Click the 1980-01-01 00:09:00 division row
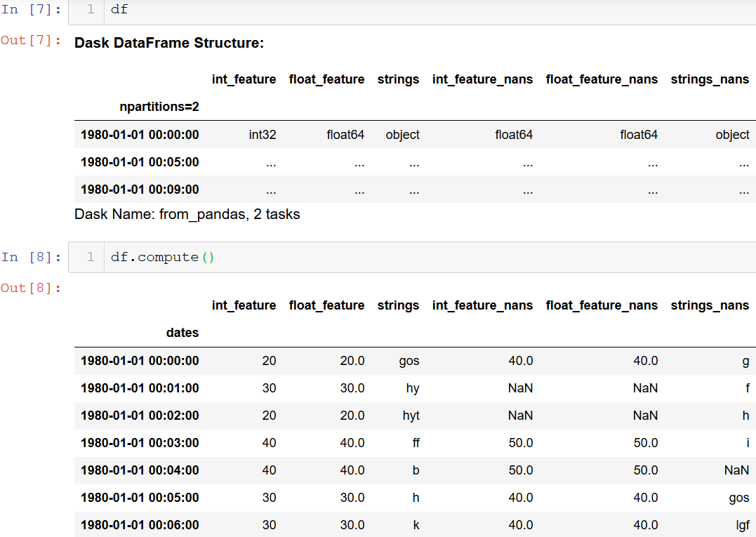The height and width of the screenshot is (537, 756). [415, 190]
